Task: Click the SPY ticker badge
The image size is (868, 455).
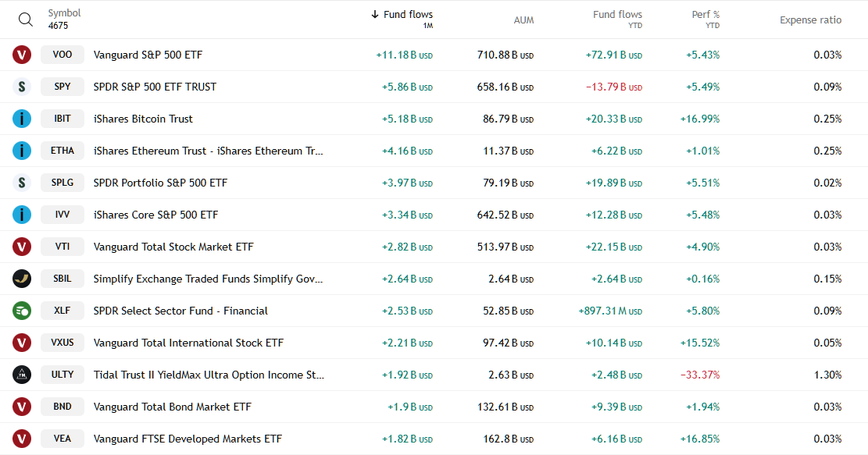Action: click(62, 87)
